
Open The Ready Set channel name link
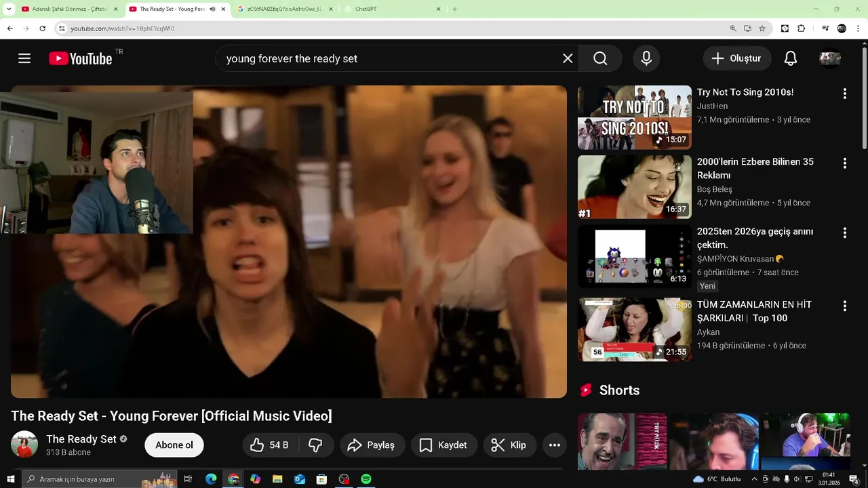point(81,439)
